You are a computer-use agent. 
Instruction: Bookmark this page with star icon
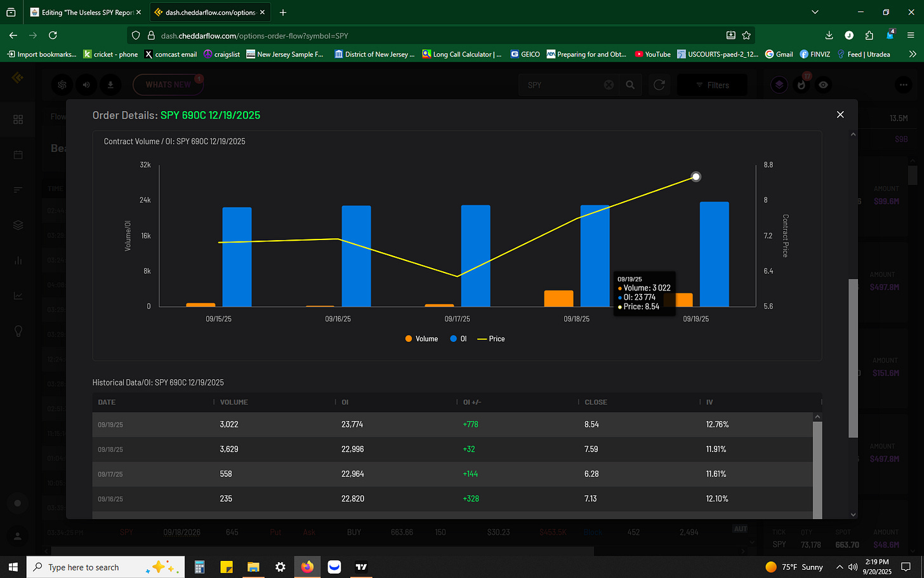tap(746, 36)
